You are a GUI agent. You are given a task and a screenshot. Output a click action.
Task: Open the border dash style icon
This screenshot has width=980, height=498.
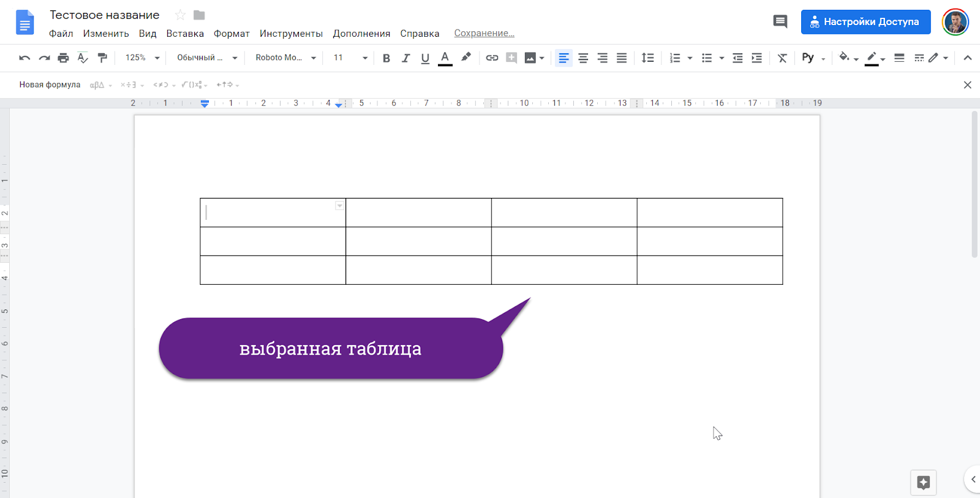click(x=919, y=58)
